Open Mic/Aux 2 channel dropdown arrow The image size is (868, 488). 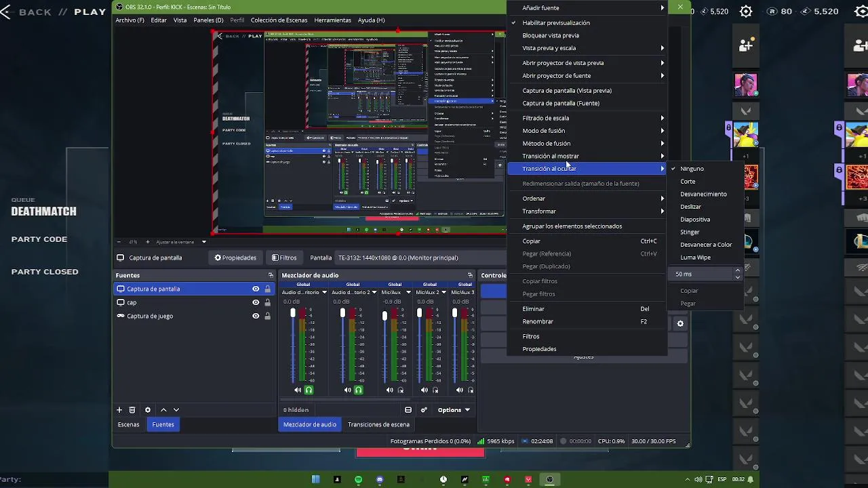444,293
